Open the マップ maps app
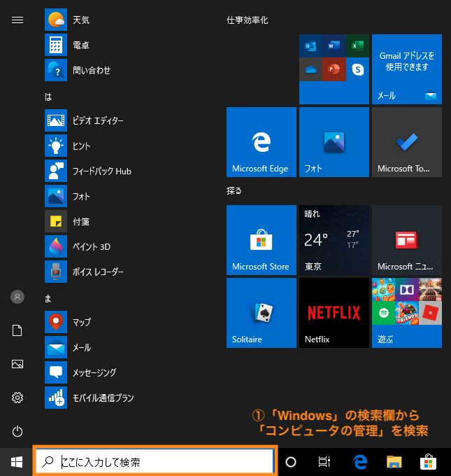 (68, 322)
